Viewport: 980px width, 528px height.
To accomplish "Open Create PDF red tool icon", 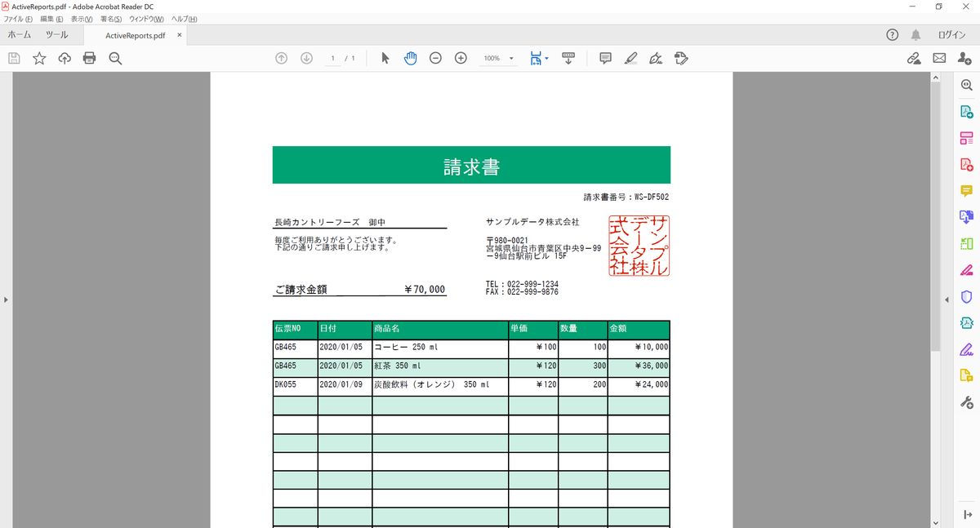I will (x=966, y=164).
